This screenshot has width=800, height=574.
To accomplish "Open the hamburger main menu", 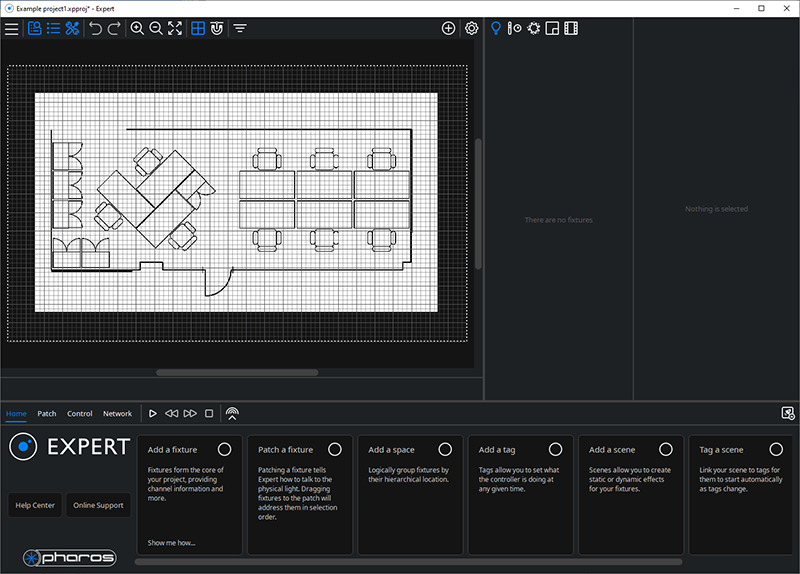I will (x=12, y=29).
